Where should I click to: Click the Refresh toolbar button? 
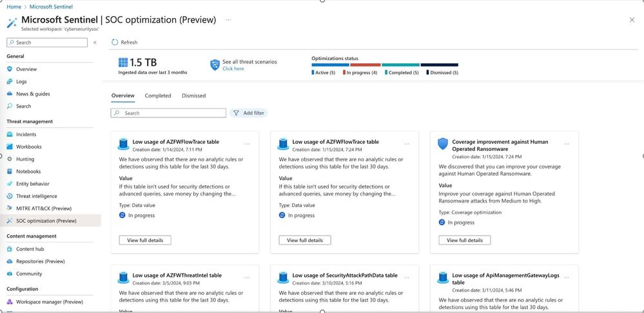point(124,43)
